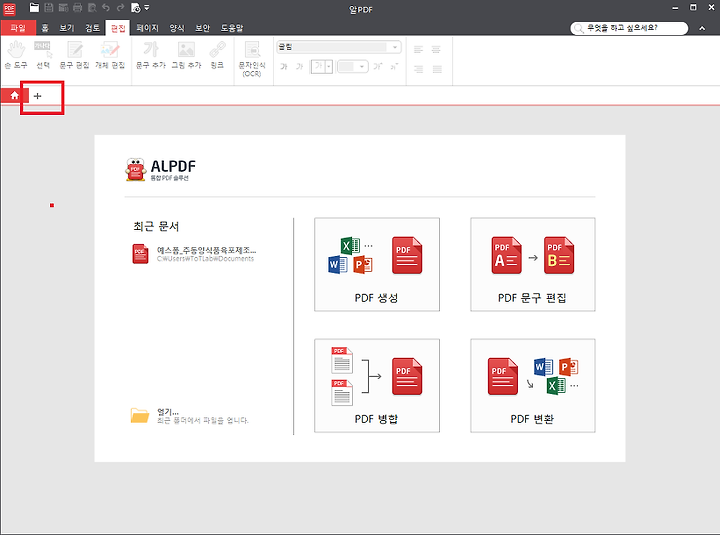
Task: Click the yellow folder icon beside 열기
Action: tap(140, 415)
